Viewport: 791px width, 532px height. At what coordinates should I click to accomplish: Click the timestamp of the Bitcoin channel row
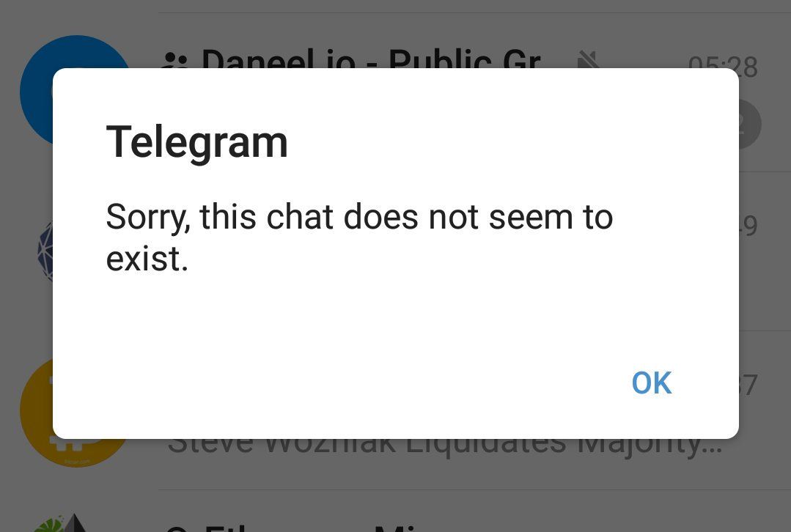click(748, 385)
